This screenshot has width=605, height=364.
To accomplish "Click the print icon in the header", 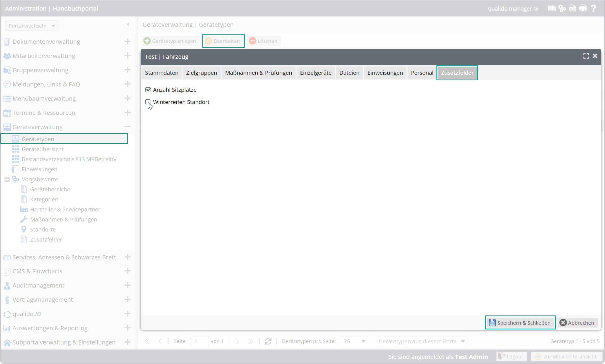I will 583,8.
